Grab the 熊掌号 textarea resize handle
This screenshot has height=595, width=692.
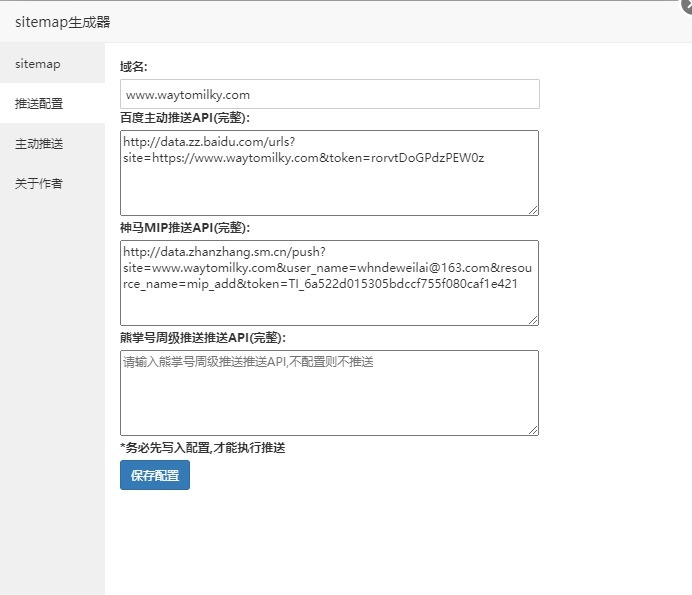[x=533, y=430]
